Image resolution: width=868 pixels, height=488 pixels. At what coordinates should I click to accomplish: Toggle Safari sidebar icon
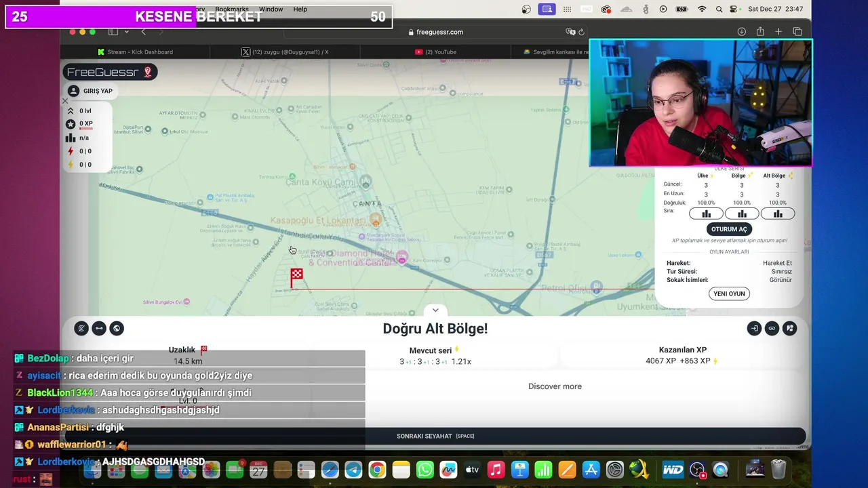tap(113, 32)
